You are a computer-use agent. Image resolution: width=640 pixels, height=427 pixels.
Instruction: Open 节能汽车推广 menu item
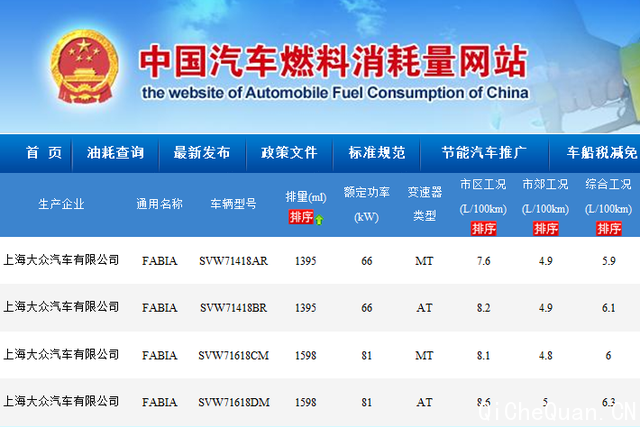(484, 153)
